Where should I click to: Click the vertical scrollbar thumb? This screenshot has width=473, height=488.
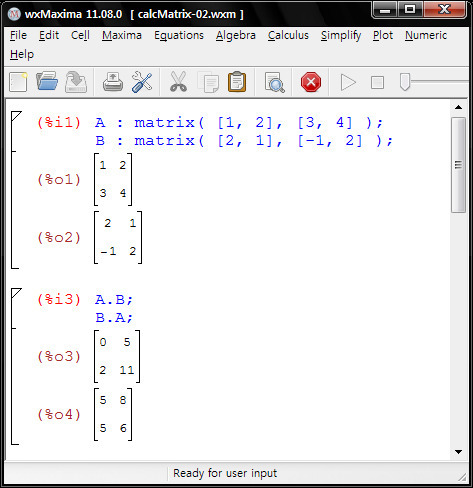coord(458,165)
